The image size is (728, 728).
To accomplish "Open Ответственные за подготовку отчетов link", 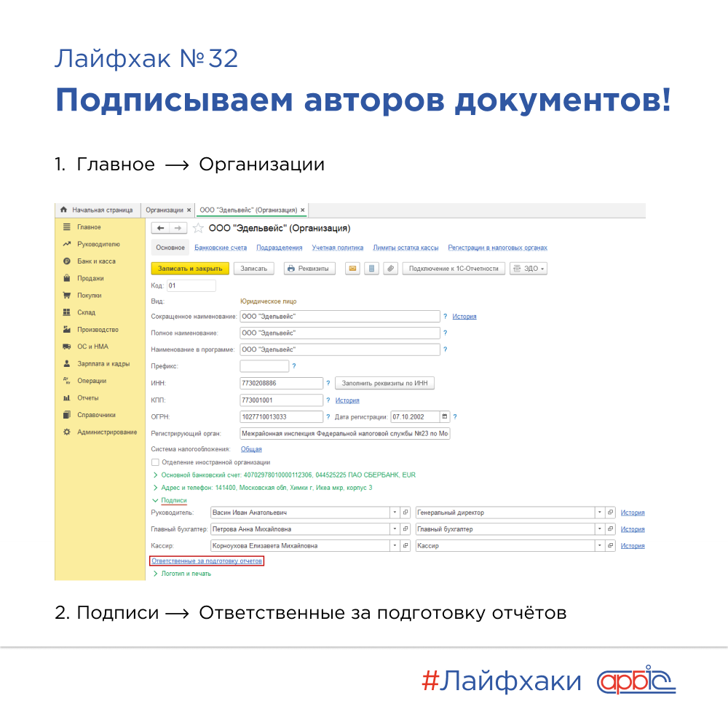I will pos(207,561).
